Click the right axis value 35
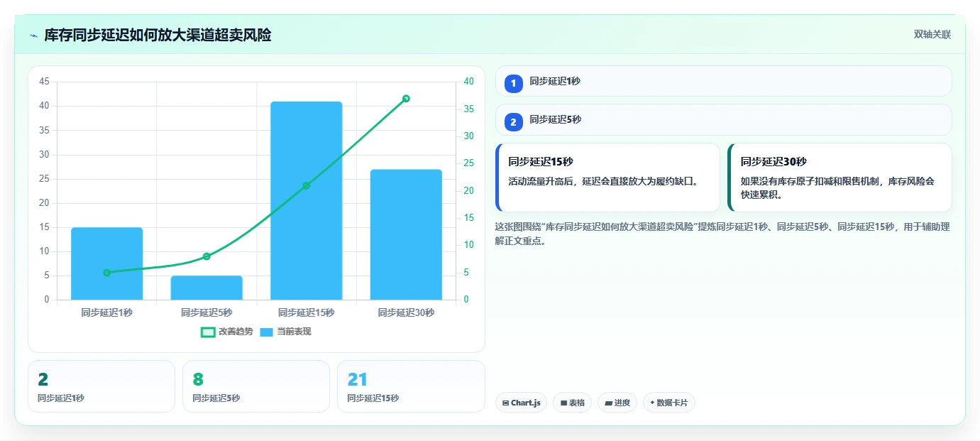This screenshot has width=980, height=441. (x=469, y=109)
